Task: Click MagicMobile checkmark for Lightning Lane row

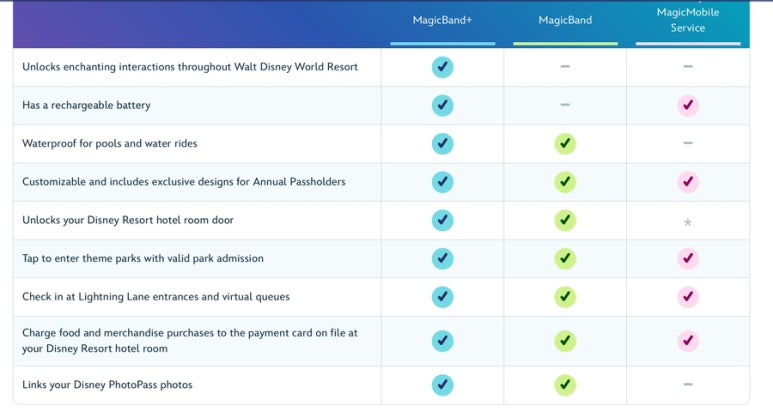Action: [688, 297]
